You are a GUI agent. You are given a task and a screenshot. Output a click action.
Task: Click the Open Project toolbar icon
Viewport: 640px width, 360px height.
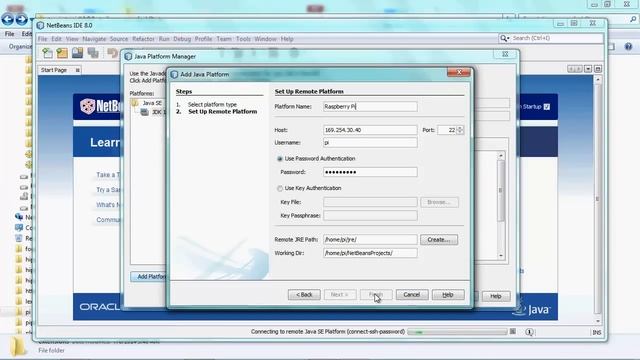(x=78, y=53)
